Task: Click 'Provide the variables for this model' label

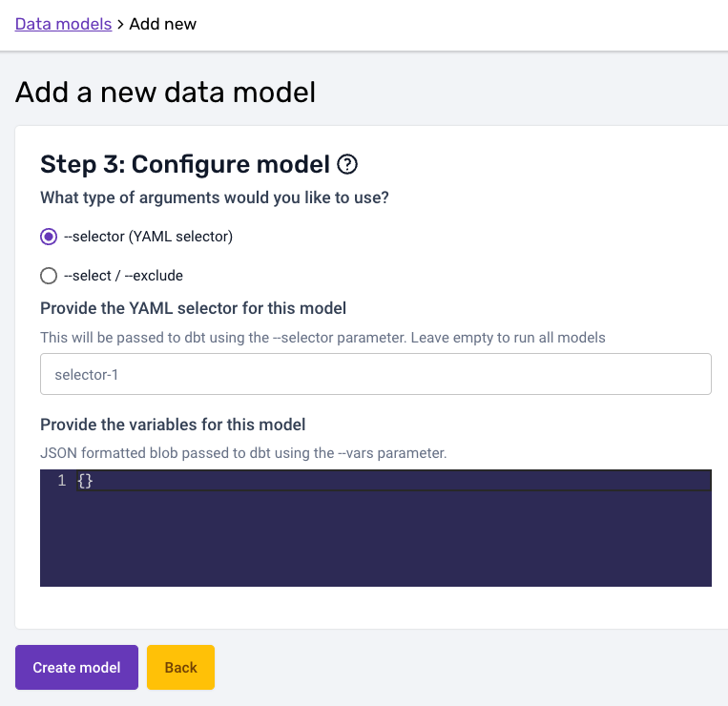Action: (x=173, y=425)
